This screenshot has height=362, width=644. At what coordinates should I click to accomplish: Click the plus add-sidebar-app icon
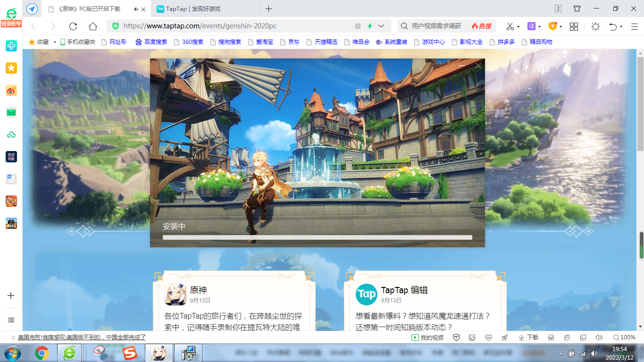[x=11, y=295]
